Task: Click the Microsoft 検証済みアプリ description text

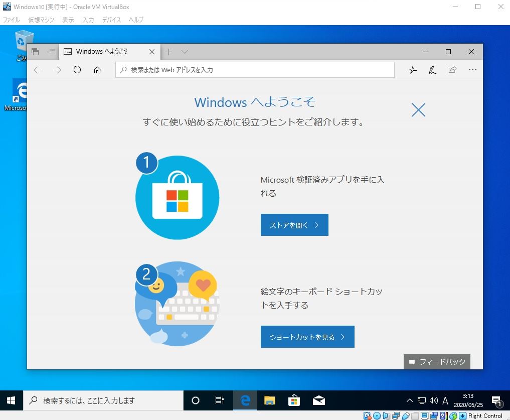Action: pyautogui.click(x=322, y=186)
